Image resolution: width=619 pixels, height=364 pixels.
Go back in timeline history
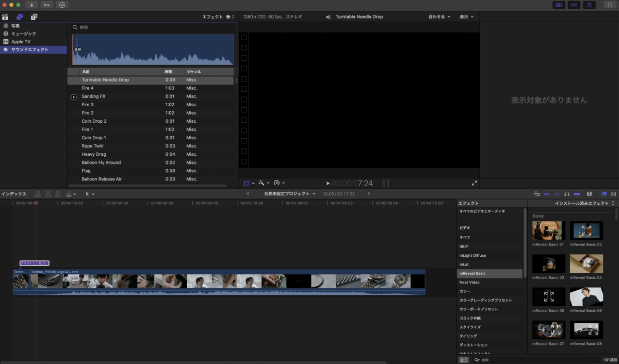pyautogui.click(x=248, y=194)
